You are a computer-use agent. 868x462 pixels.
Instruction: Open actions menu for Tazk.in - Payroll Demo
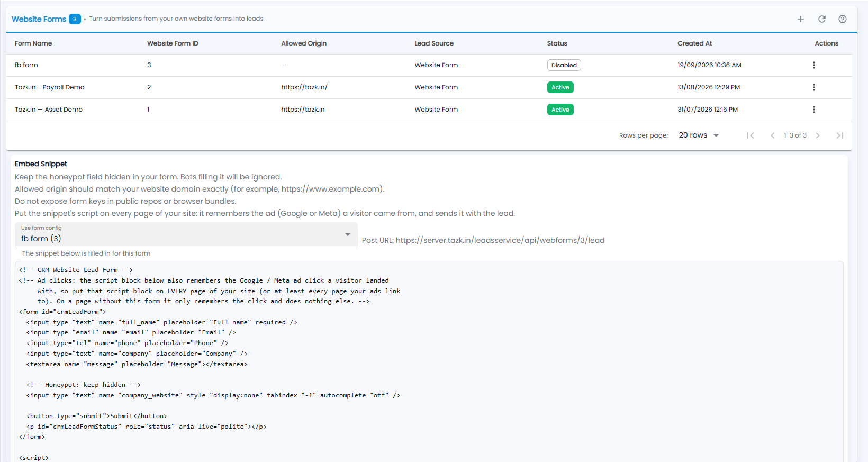(x=814, y=87)
